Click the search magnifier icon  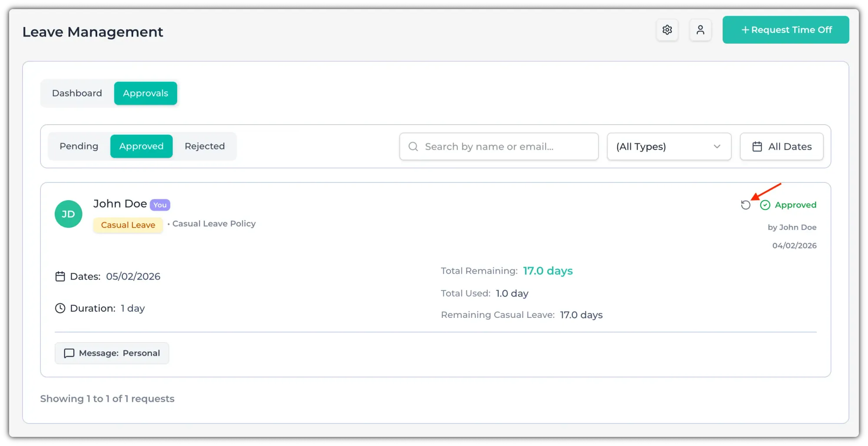tap(413, 147)
